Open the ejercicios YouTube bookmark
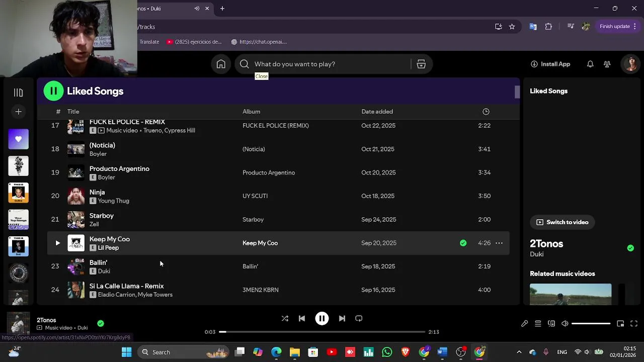Image resolution: width=644 pixels, height=362 pixels. click(x=194, y=42)
